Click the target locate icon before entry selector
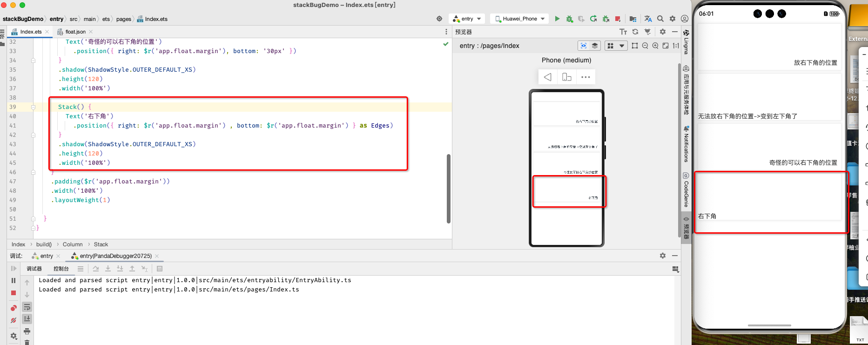Image resolution: width=868 pixels, height=345 pixels. pyautogui.click(x=439, y=19)
